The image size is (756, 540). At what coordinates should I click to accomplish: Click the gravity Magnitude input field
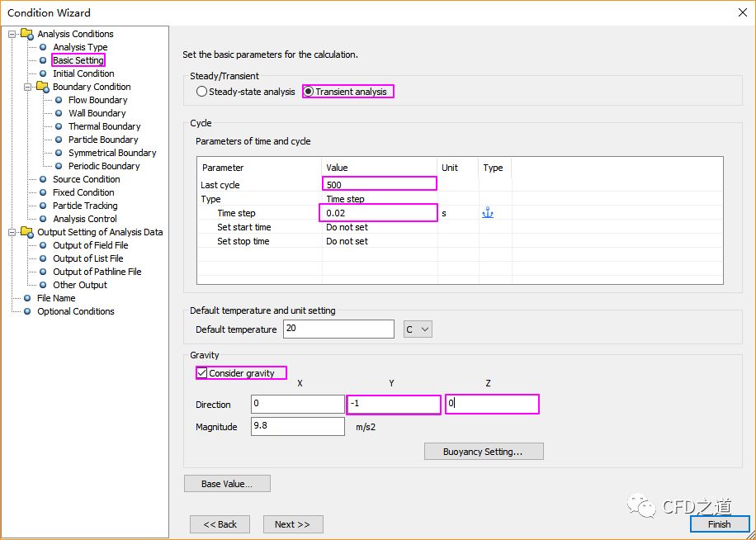point(297,426)
